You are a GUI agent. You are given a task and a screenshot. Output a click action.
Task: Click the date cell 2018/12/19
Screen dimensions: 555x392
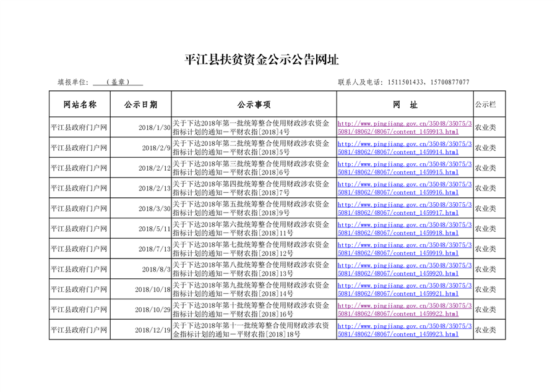pos(153,330)
